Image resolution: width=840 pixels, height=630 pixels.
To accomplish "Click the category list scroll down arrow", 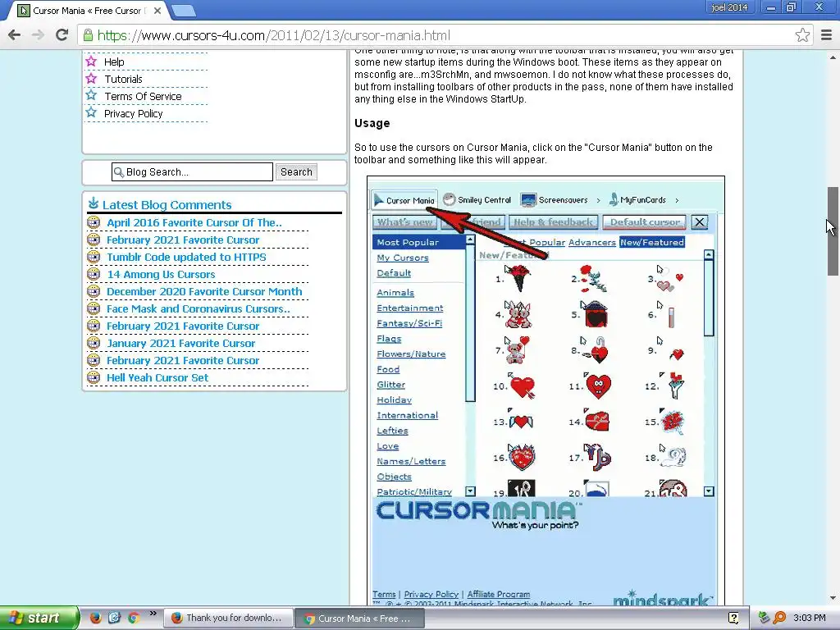I will 470,491.
